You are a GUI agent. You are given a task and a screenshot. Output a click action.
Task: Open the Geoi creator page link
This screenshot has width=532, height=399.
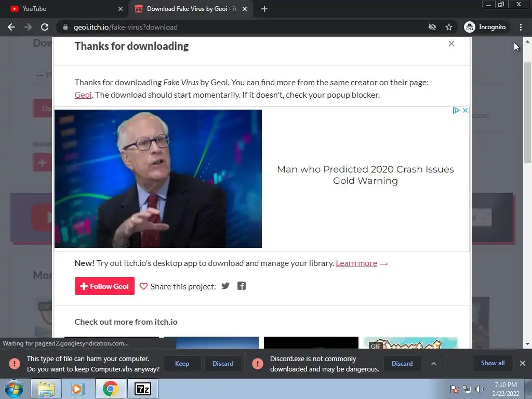point(83,95)
